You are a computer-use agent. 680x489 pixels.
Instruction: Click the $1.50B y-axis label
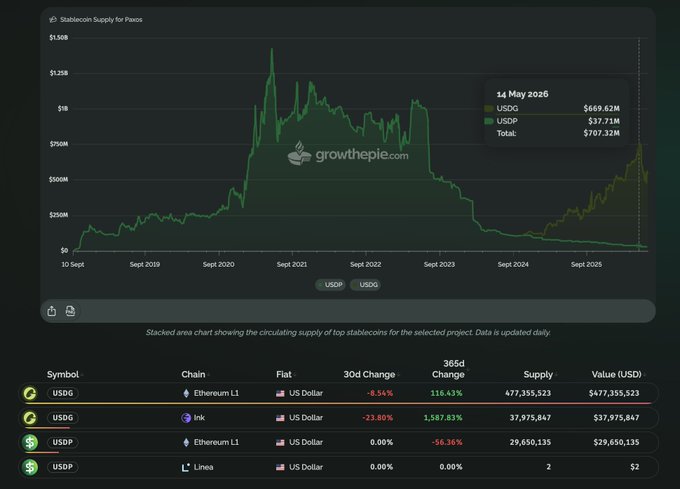pos(59,38)
